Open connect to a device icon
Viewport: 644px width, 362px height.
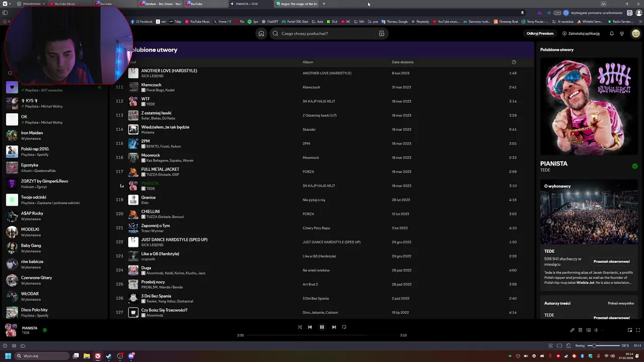[588, 330]
